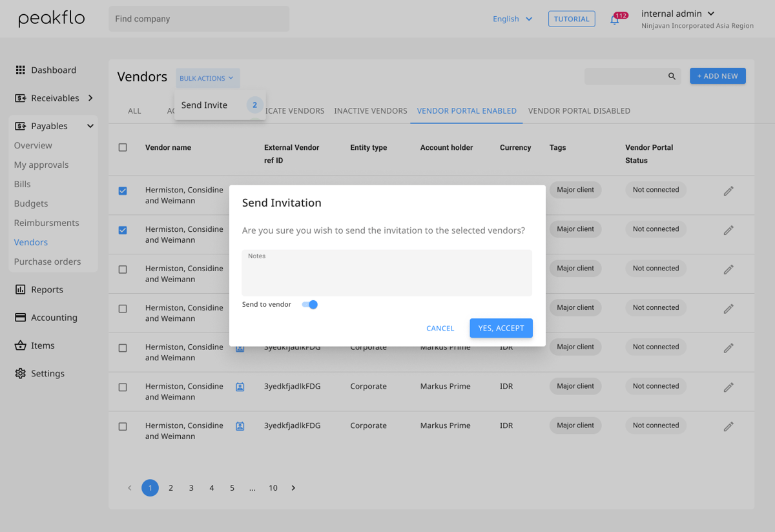Viewport: 775px width, 532px height.
Task: Check the sixth vendor row checkbox
Action: click(123, 387)
